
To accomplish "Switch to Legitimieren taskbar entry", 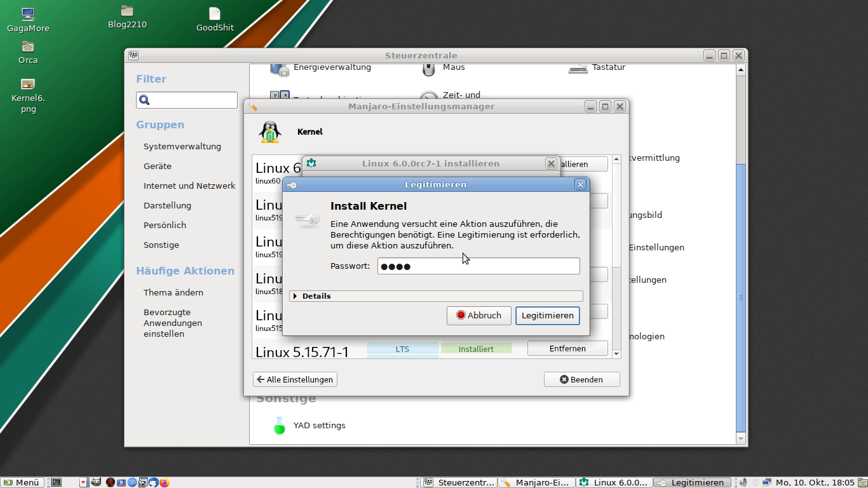I will coord(692,482).
